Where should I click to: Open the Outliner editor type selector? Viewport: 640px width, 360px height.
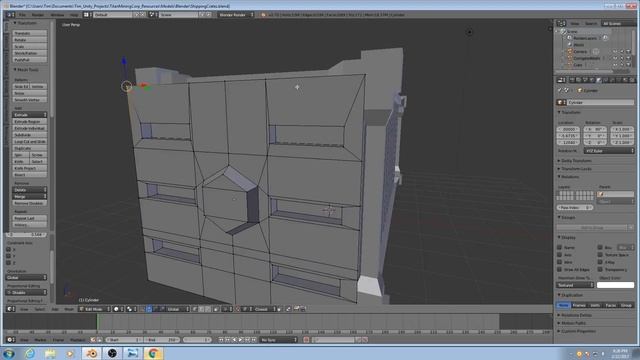point(561,23)
